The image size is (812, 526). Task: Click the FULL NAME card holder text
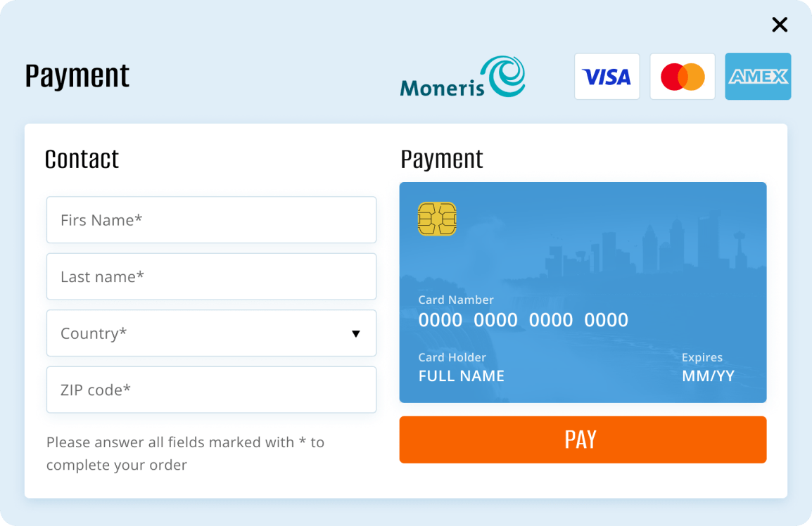(x=461, y=376)
